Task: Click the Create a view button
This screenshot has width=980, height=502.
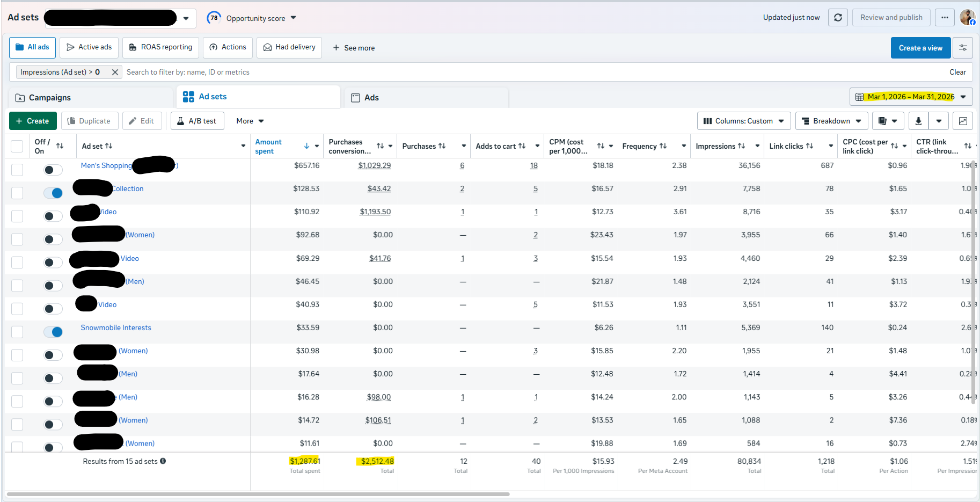Action: pos(920,48)
